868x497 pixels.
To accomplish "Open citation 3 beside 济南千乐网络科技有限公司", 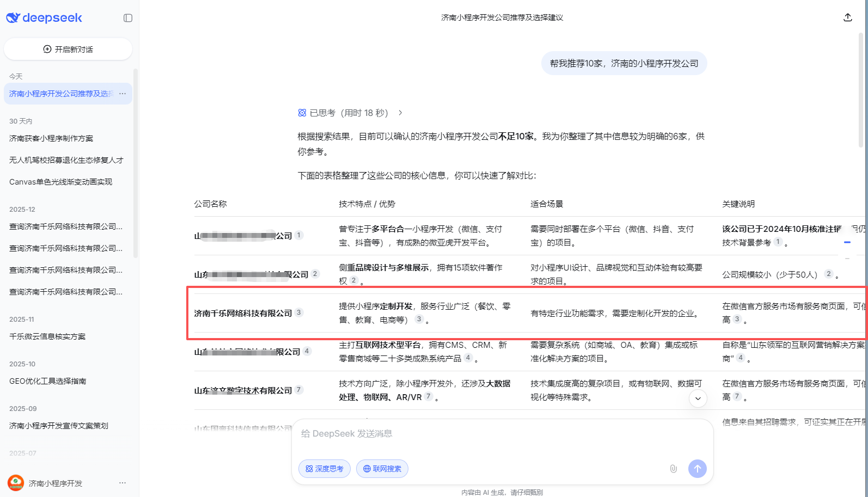I will coord(299,312).
